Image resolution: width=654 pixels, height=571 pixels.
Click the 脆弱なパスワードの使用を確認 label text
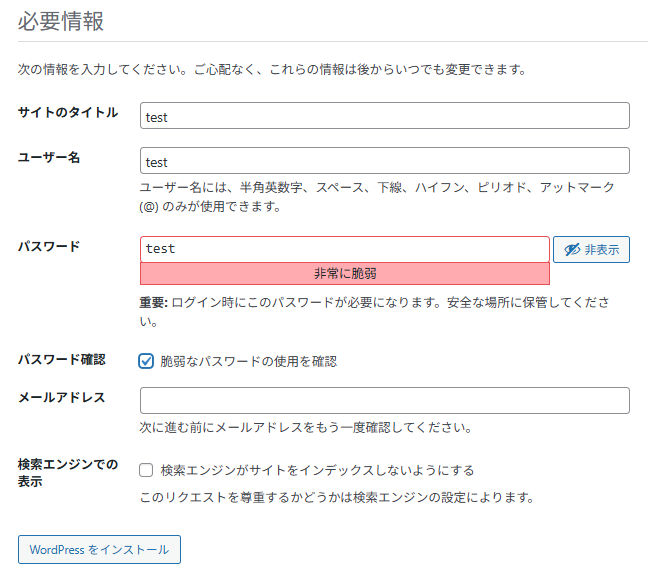tap(248, 361)
